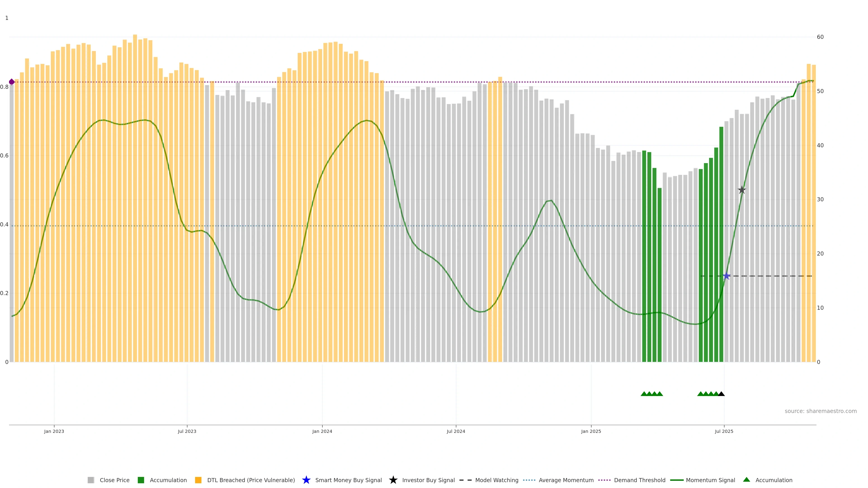The image size is (868, 488).
Task: Click the green Accumulation square legend swatch
Action: [x=141, y=480]
